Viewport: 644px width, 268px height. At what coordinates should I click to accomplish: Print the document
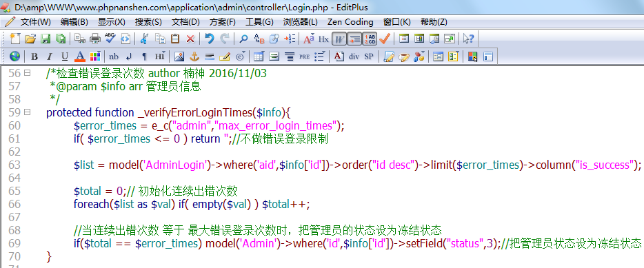[x=95, y=39]
